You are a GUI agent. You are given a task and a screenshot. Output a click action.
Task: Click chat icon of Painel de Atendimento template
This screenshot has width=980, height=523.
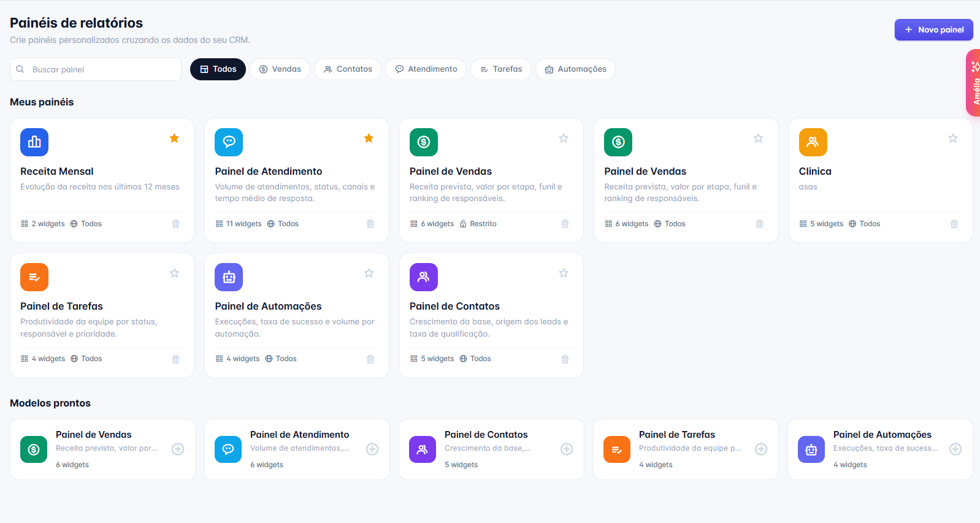pos(228,449)
